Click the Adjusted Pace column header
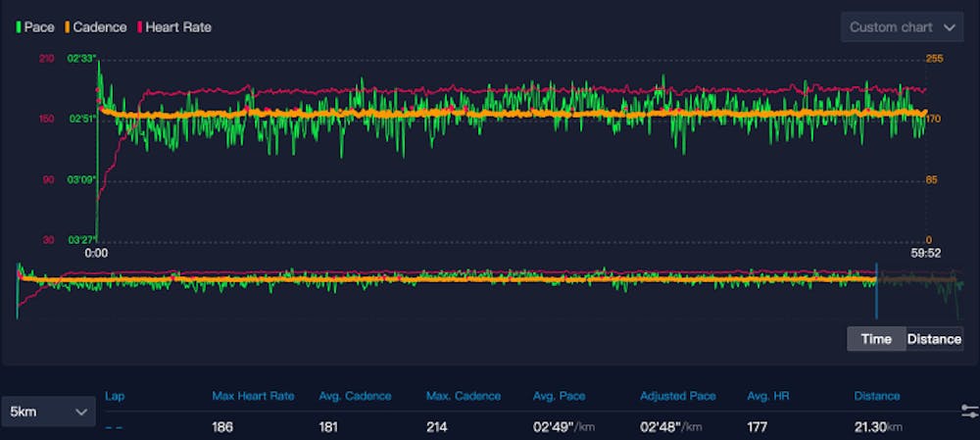This screenshot has width=980, height=440. click(x=677, y=396)
